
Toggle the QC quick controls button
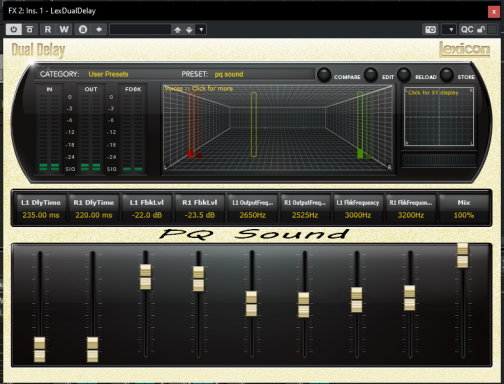click(x=467, y=29)
